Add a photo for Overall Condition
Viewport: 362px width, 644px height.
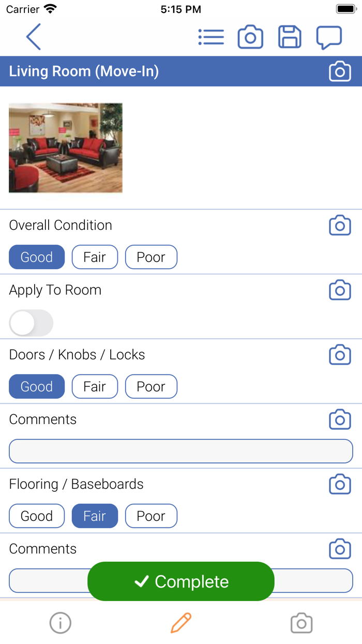point(340,225)
